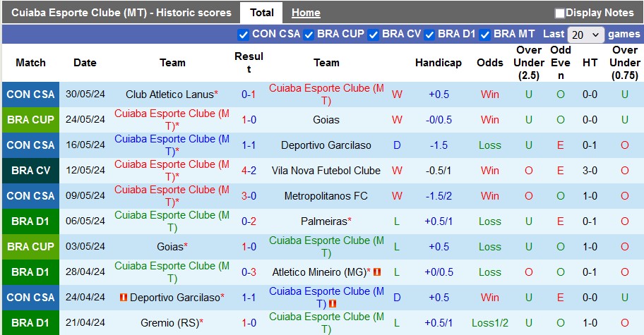The width and height of the screenshot is (644, 335).
Task: Click the red card icon before Deportivo Garcilaso
Action: pos(124,298)
